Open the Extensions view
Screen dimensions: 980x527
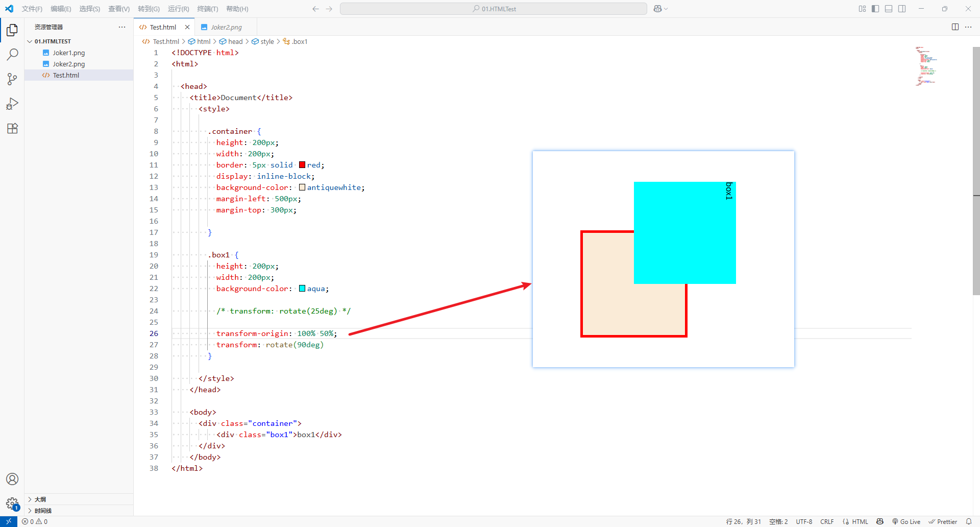pos(12,128)
